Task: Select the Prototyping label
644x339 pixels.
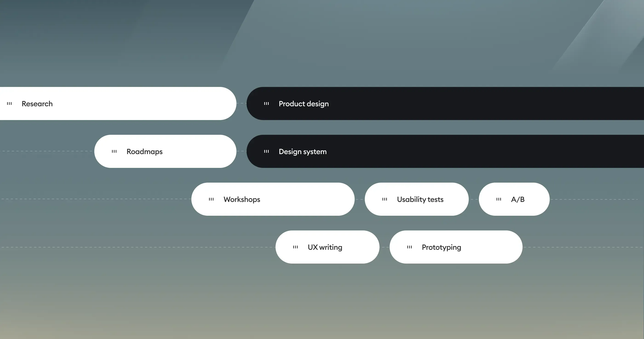Action: point(441,247)
